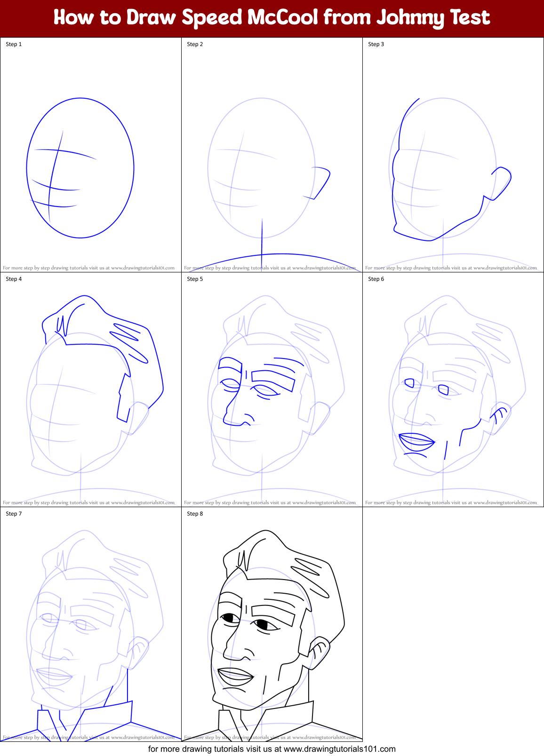The image size is (544, 756).
Task: Click the Step 2 label
Action: tap(195, 44)
